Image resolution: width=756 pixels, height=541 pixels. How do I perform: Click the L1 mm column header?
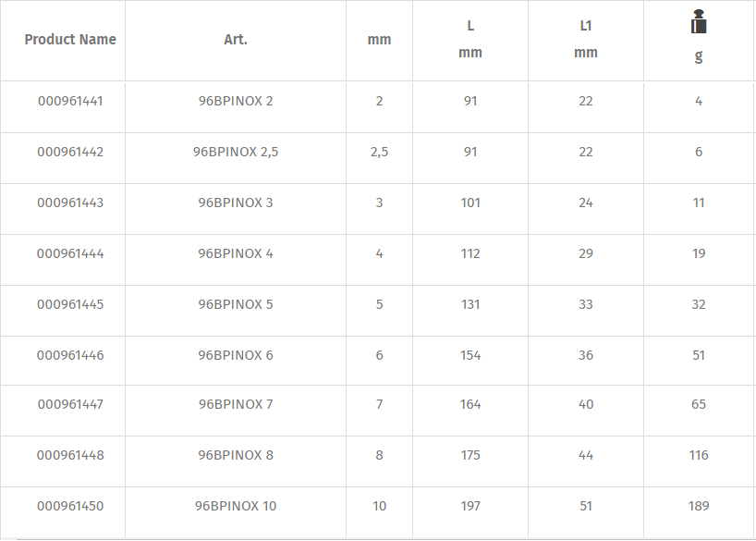[x=586, y=40]
